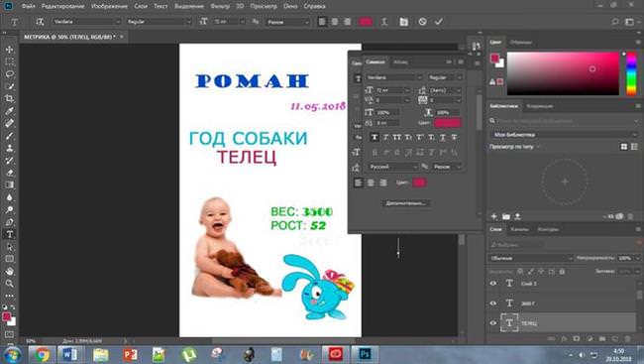Select the Move tool
This screenshot has height=364, width=644.
point(10,50)
